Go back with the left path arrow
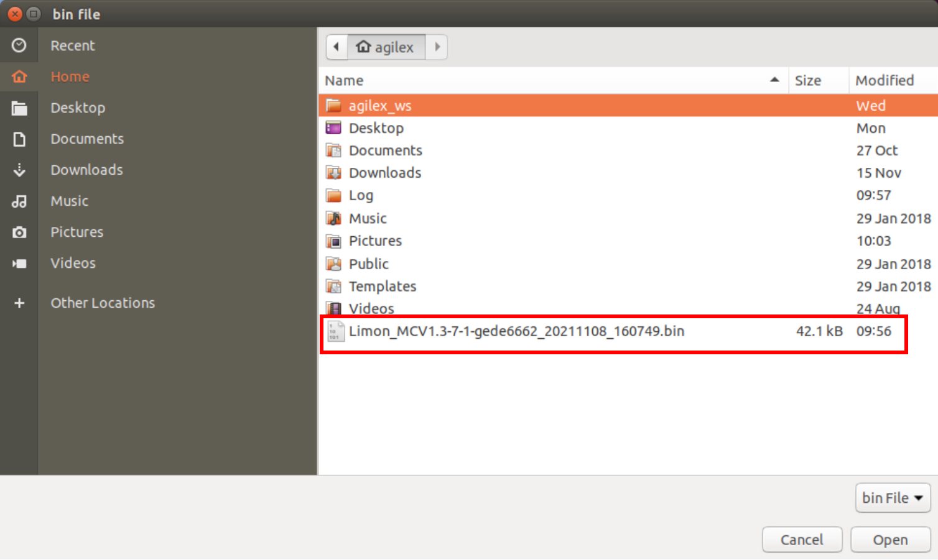Image resolution: width=938 pixels, height=560 pixels. [x=337, y=47]
